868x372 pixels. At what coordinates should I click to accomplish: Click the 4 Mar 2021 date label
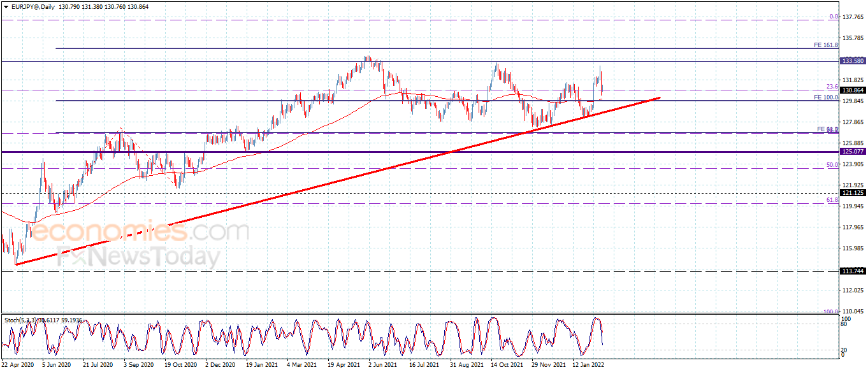pos(302,366)
